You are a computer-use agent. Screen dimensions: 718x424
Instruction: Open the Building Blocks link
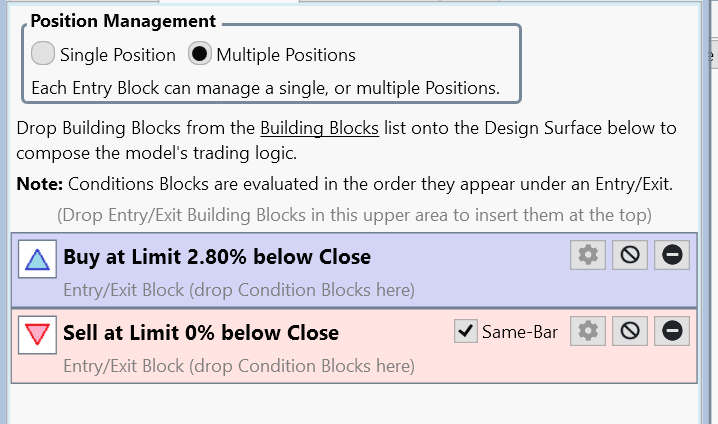coord(320,128)
